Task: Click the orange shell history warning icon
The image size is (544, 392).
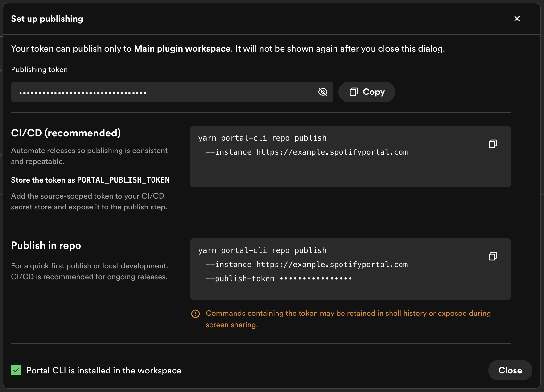Action: click(x=195, y=314)
